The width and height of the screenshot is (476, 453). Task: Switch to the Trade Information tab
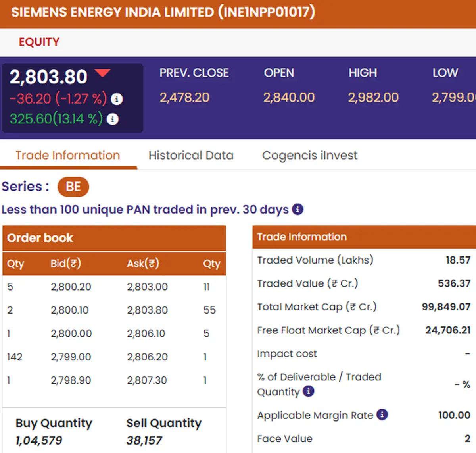coord(68,155)
